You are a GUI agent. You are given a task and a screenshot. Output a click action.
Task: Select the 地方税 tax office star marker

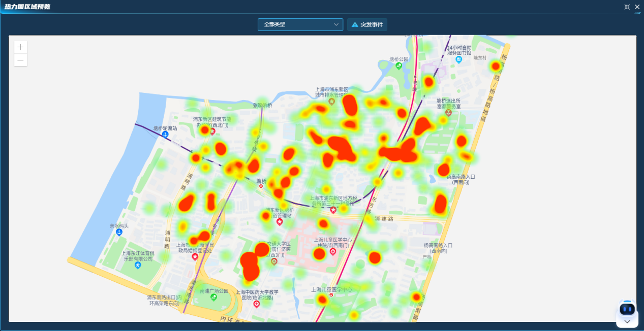[333, 210]
